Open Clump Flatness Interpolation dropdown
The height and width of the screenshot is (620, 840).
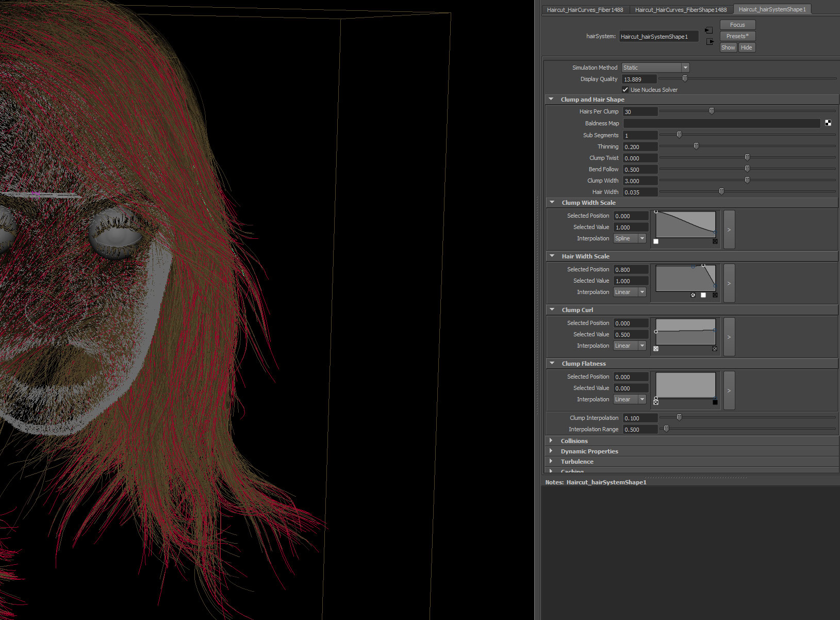(x=630, y=399)
